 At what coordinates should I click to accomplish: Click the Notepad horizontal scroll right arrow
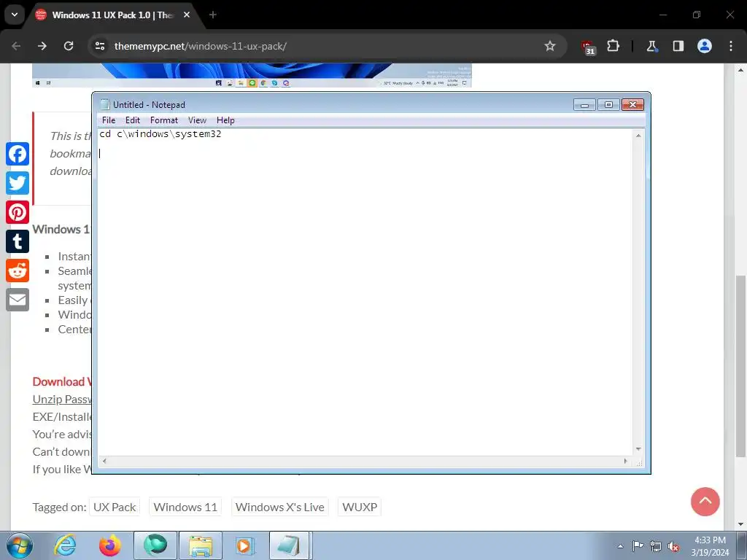[x=625, y=461]
